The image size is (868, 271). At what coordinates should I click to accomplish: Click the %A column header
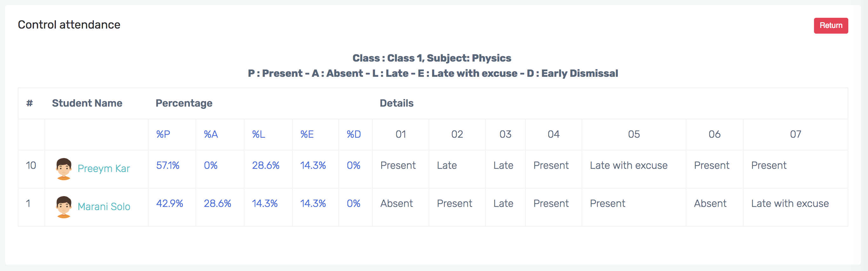point(210,134)
